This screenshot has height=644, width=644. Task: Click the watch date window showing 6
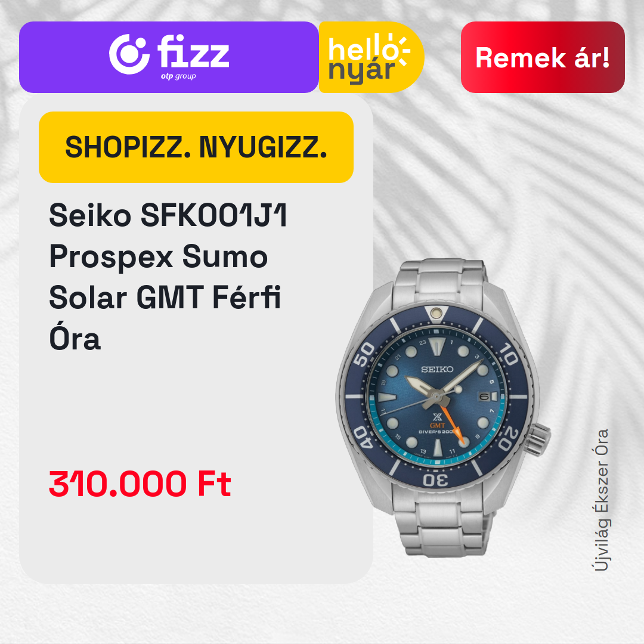click(488, 397)
